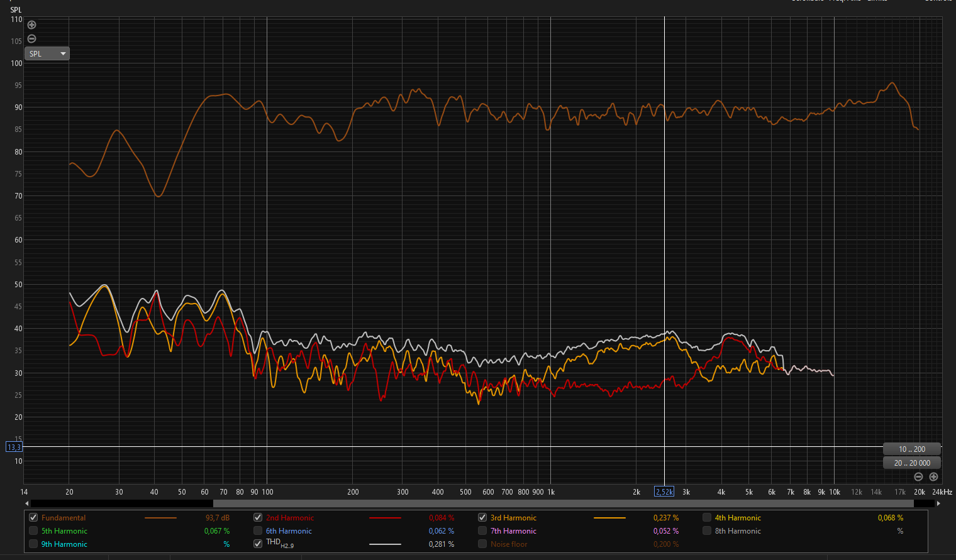Enable the 9th Harmonic checkbox

[33, 544]
